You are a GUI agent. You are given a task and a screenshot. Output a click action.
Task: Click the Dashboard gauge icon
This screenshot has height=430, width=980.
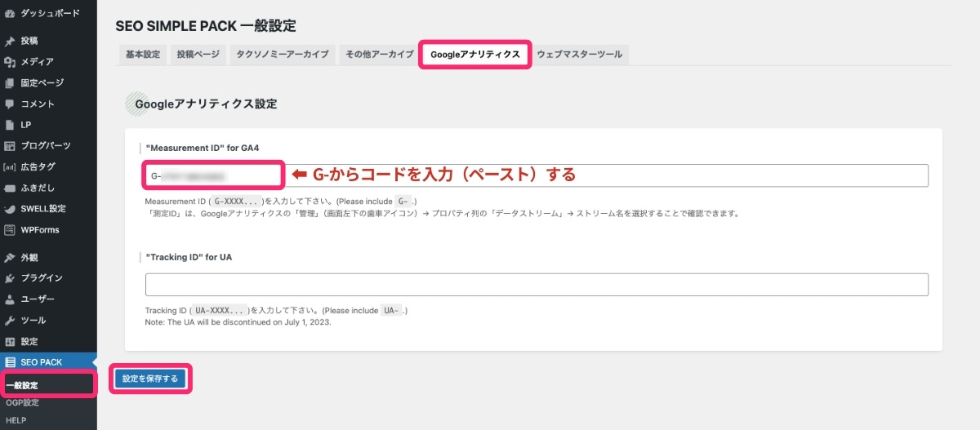tap(10, 14)
